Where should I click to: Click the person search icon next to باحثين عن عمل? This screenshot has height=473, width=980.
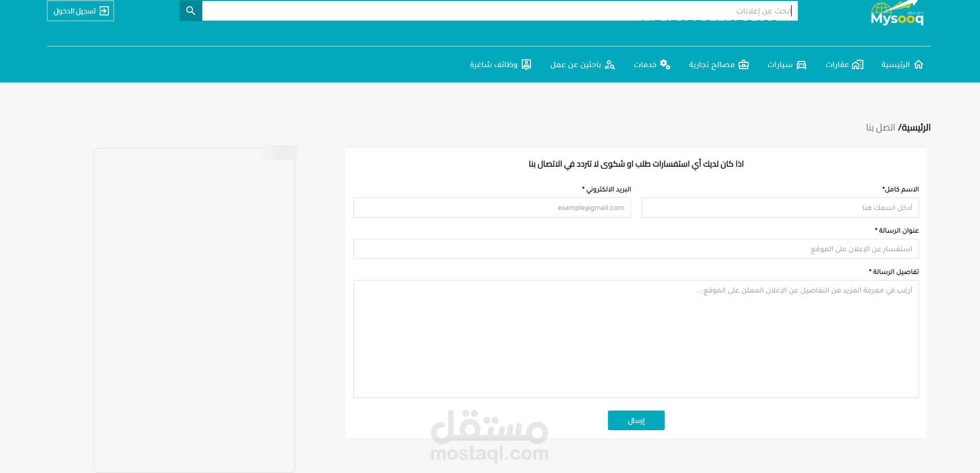[609, 64]
